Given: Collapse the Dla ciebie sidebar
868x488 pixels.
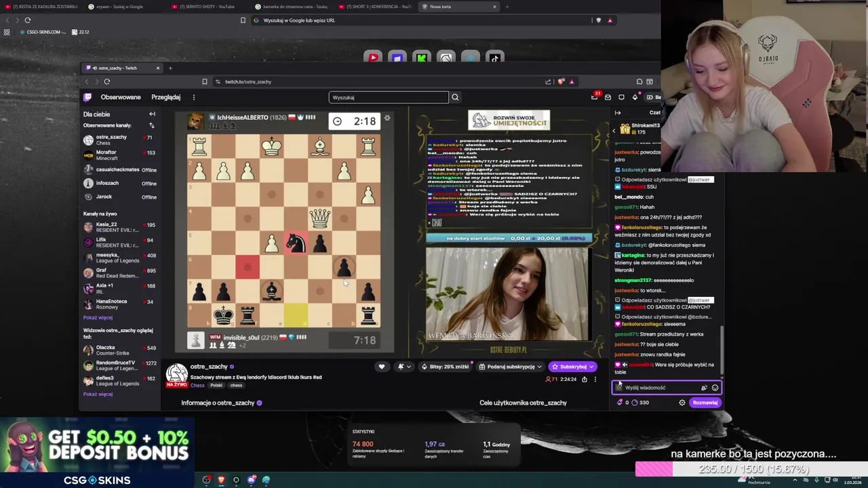Looking at the screenshot, I should pos(152,114).
